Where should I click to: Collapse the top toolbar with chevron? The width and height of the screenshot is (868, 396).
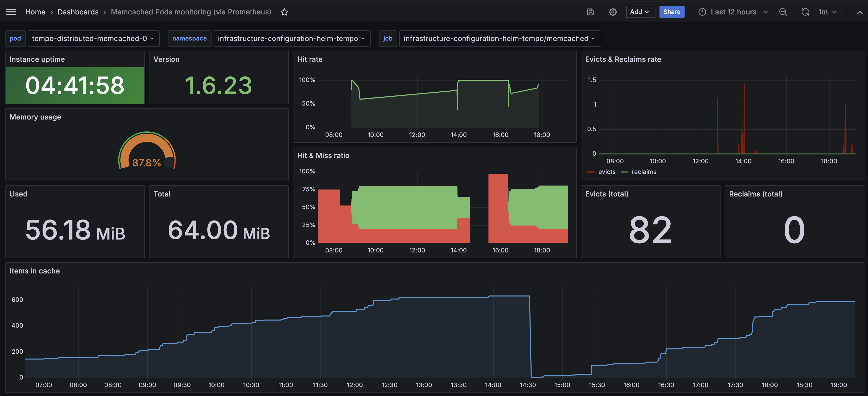pyautogui.click(x=860, y=12)
